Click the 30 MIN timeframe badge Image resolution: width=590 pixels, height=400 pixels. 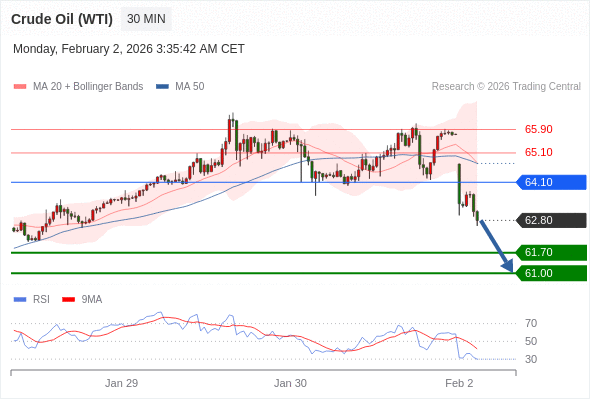[x=146, y=19]
